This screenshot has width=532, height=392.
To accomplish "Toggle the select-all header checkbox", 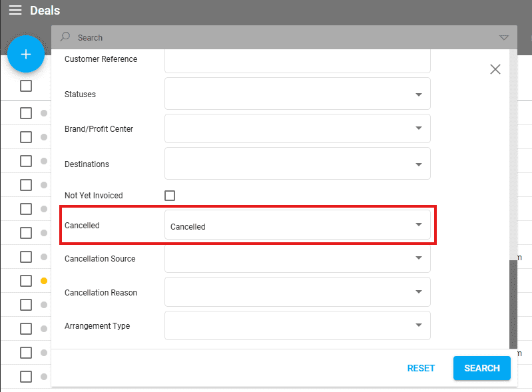I will tap(26, 86).
